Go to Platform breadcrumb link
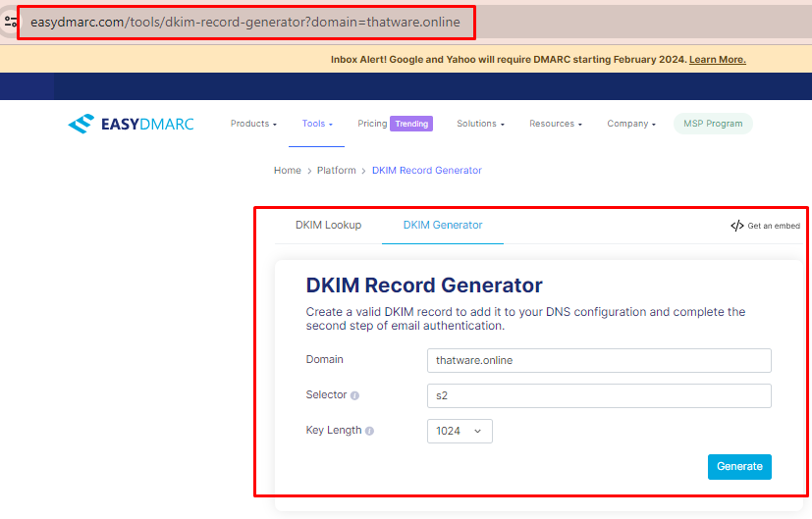812x519 pixels. pyautogui.click(x=336, y=171)
